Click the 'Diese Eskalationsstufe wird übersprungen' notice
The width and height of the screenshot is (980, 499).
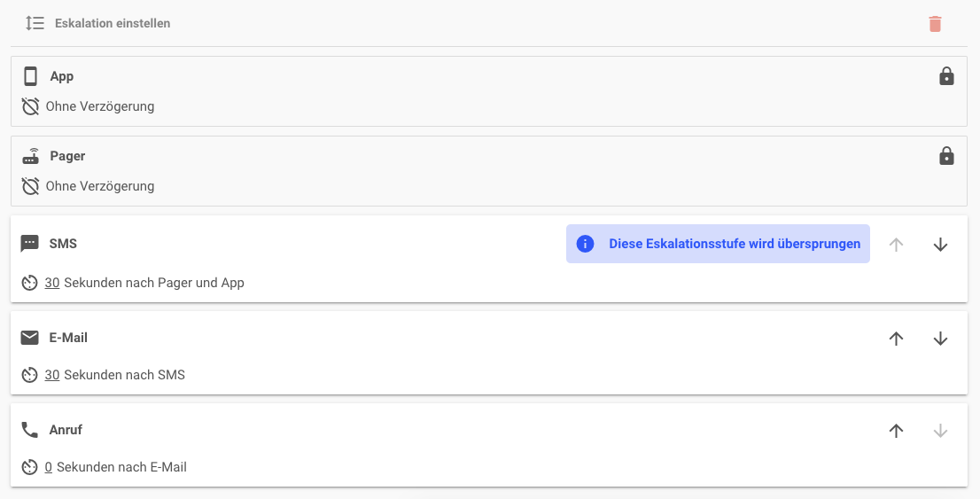click(x=734, y=244)
